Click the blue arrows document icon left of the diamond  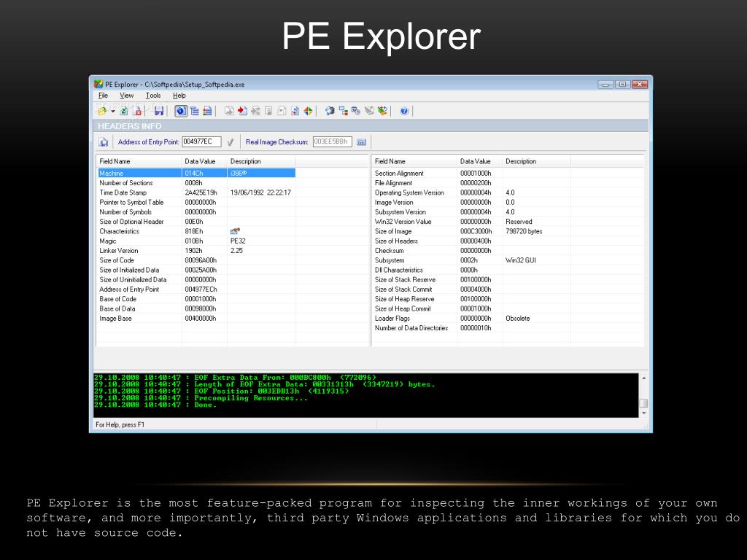[x=295, y=111]
